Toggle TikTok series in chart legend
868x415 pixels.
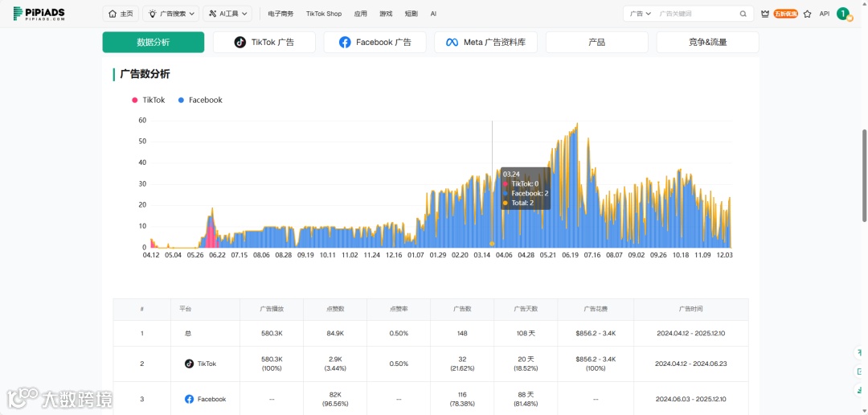(148, 101)
